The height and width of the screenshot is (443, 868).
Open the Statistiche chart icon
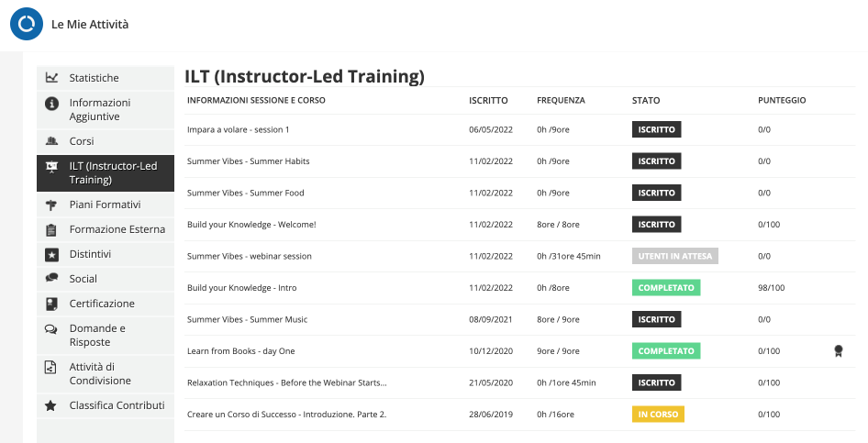click(51, 77)
